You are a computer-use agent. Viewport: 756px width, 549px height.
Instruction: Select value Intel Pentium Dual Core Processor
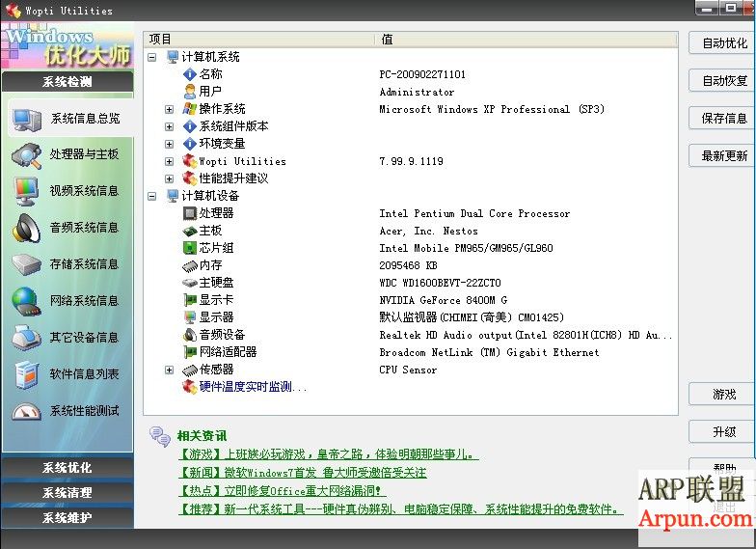point(474,213)
